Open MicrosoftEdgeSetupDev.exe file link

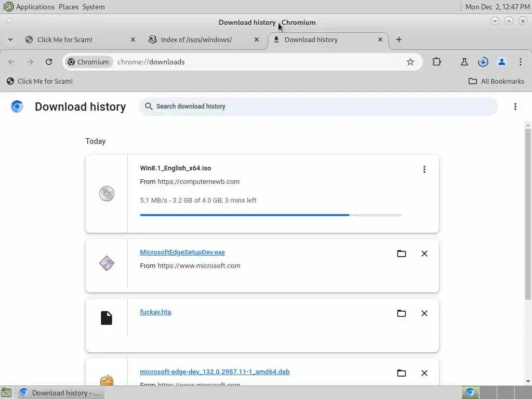[x=182, y=252]
